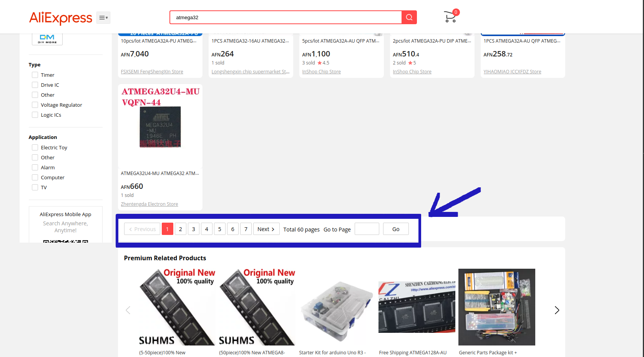
Task: Click the AliExpress Mobile App QR code
Action: pyautogui.click(x=66, y=241)
